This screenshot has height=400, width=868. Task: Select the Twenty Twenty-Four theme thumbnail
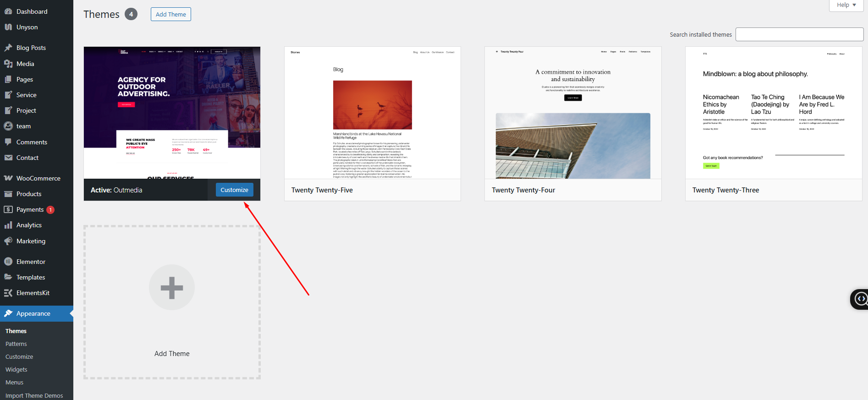pos(573,113)
